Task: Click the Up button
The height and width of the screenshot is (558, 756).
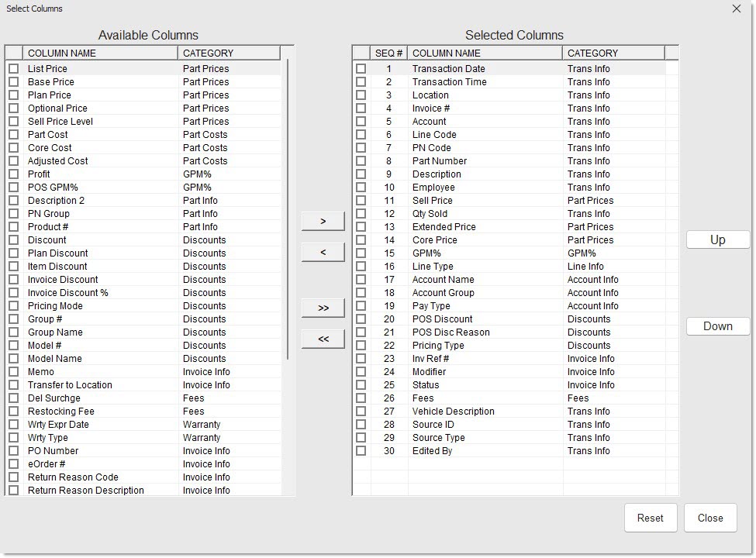Action: 717,240
